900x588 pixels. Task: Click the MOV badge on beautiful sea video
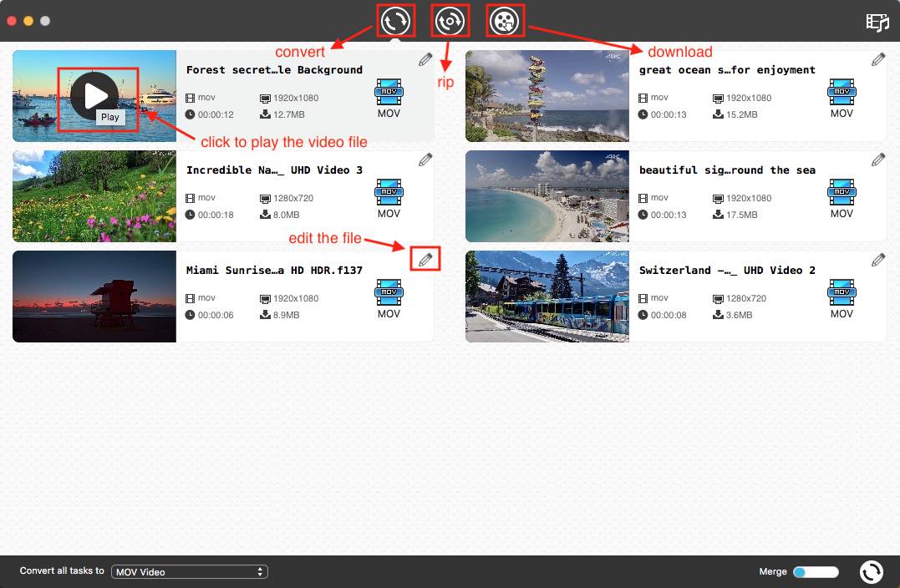click(x=842, y=192)
